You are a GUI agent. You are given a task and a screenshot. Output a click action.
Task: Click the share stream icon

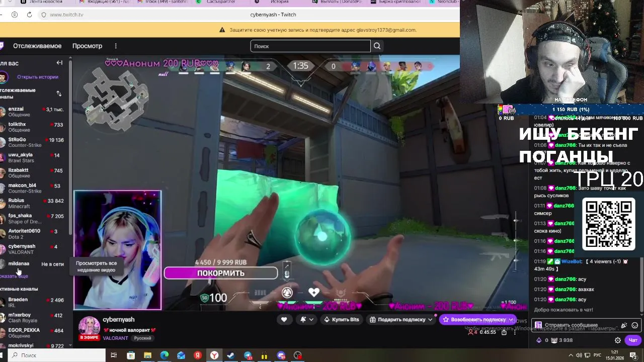coord(504,332)
